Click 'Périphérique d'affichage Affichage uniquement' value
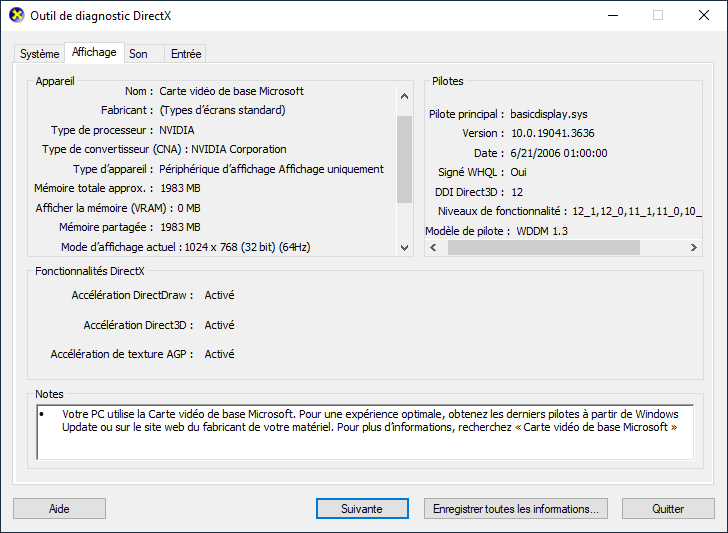The width and height of the screenshot is (728, 533). (x=272, y=169)
